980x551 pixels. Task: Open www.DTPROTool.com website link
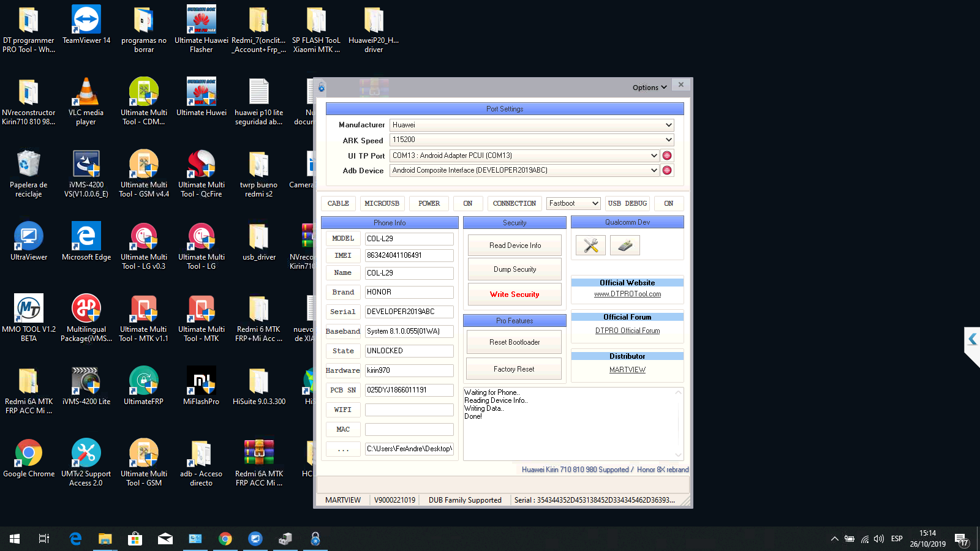click(628, 294)
